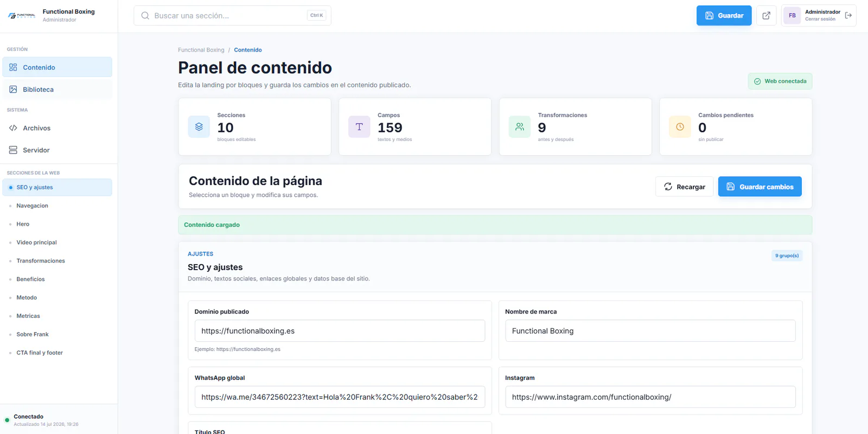
Task: Click the Actualizado 14 jul 2026 timestamp
Action: 46,424
